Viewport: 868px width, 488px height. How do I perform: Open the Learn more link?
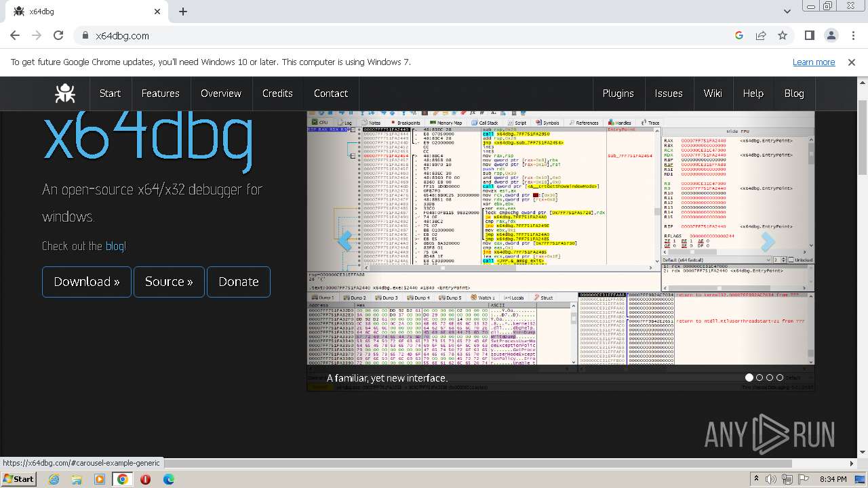(814, 62)
